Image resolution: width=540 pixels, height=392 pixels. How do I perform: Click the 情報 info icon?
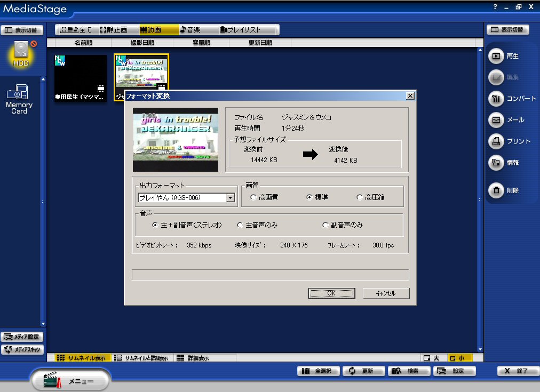pos(496,163)
